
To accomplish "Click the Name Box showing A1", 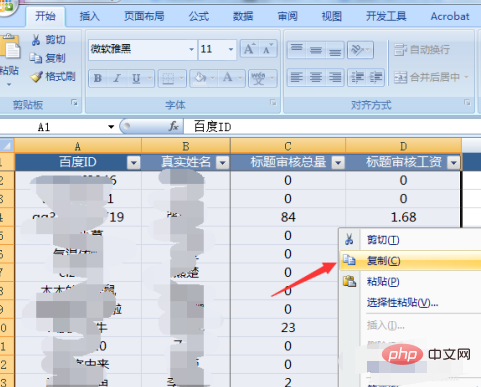I will click(53, 127).
